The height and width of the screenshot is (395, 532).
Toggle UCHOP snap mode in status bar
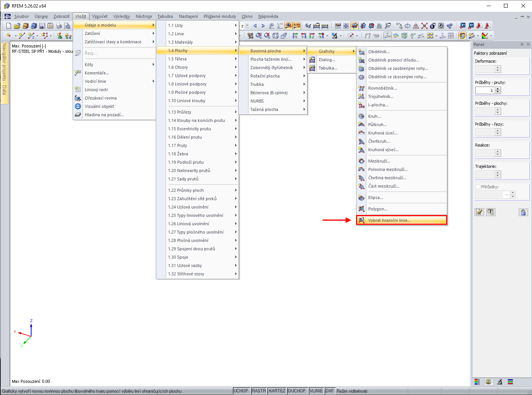tap(241, 391)
